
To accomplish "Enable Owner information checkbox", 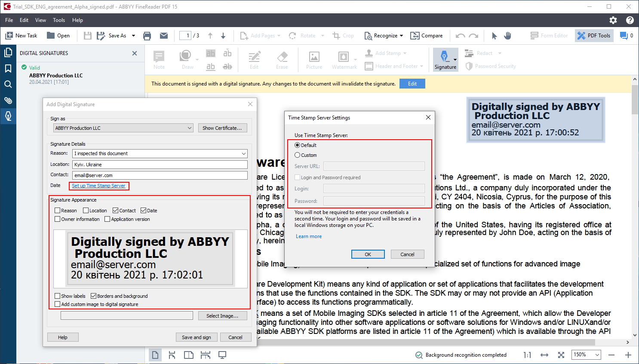I will tap(58, 219).
